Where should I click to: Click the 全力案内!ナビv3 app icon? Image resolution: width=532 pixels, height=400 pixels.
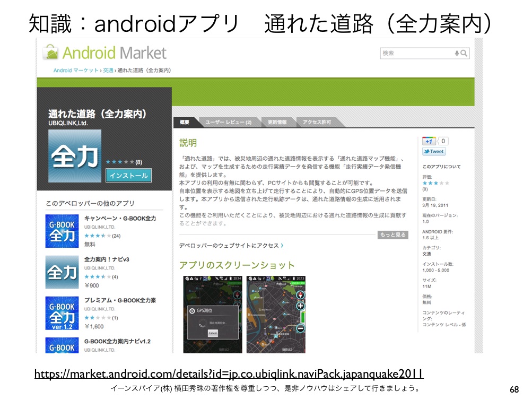coord(62,272)
